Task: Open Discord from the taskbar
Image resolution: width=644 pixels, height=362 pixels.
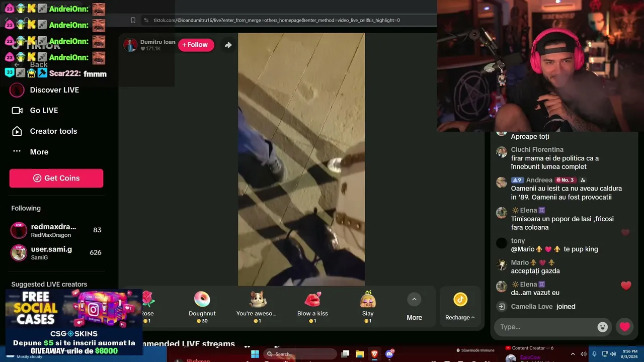Action: 389,354
